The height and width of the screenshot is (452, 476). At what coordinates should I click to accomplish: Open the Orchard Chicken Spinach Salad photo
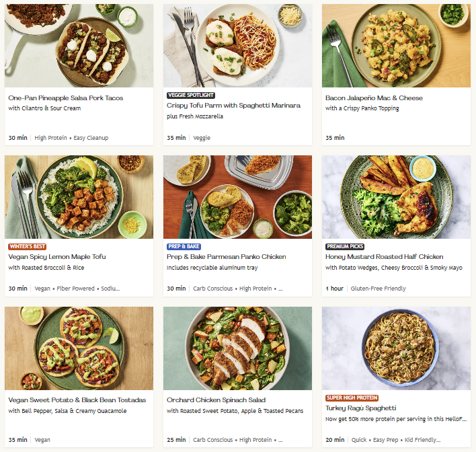click(237, 348)
